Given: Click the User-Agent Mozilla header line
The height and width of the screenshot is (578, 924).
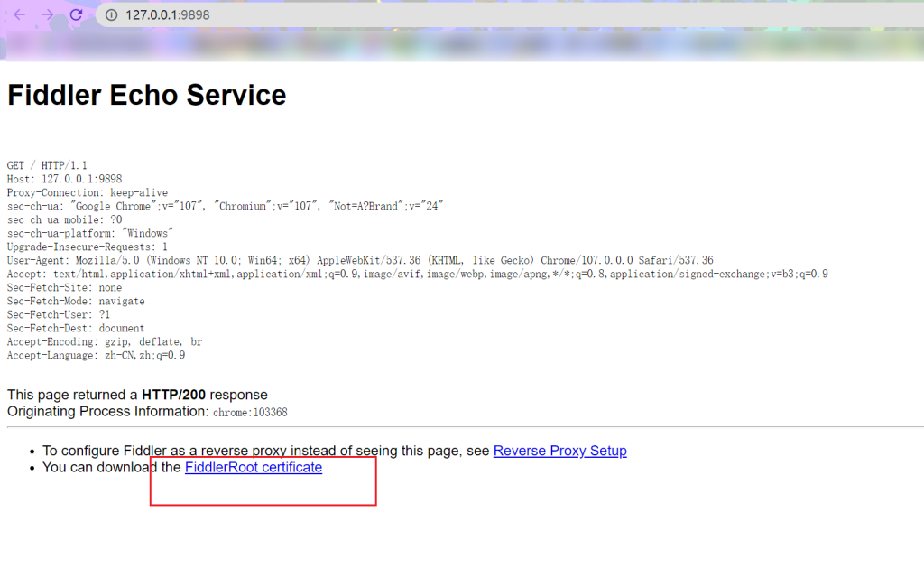Looking at the screenshot, I should click(x=360, y=260).
